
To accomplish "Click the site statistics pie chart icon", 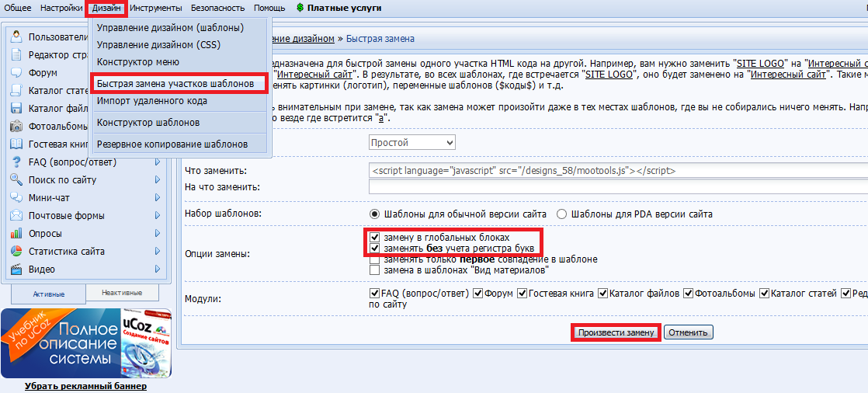I will pyautogui.click(x=16, y=251).
